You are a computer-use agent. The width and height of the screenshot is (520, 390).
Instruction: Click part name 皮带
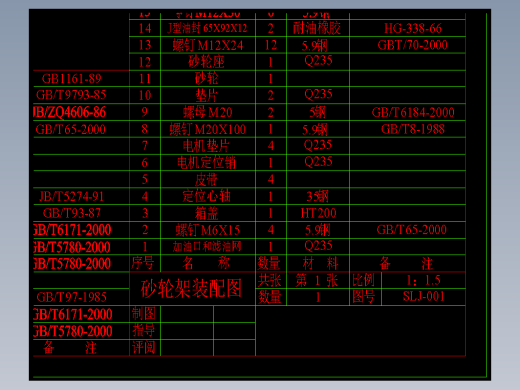pos(206,180)
